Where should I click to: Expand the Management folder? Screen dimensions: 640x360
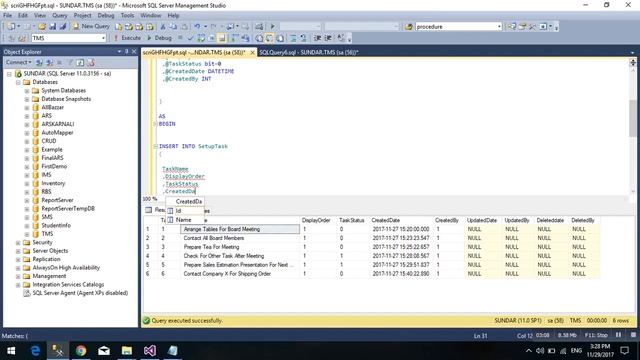18,276
